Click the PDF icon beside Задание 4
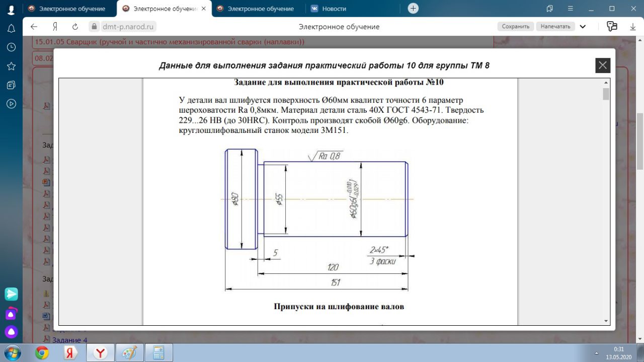This screenshot has height=362, width=644. coord(47,339)
